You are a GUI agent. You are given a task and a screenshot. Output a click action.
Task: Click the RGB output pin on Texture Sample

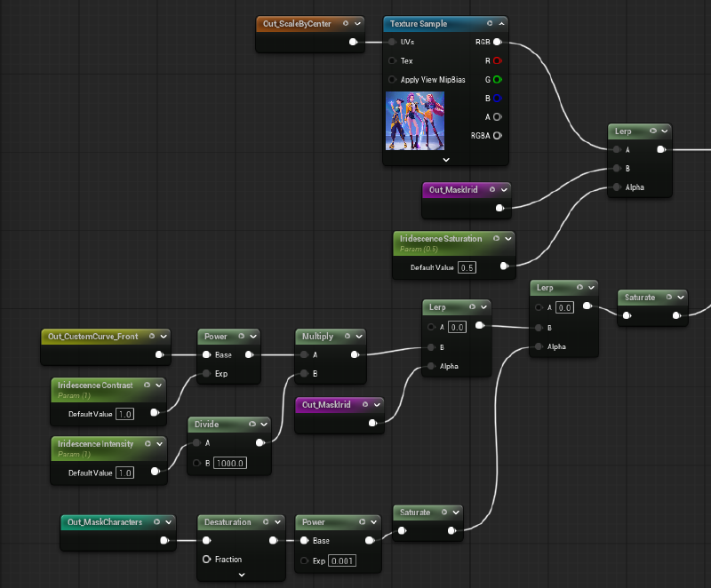[x=497, y=42]
